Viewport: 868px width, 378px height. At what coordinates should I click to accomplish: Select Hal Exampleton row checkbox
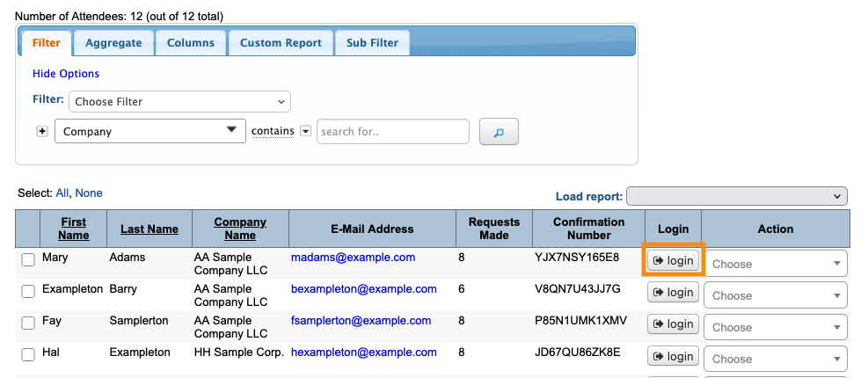point(28,355)
